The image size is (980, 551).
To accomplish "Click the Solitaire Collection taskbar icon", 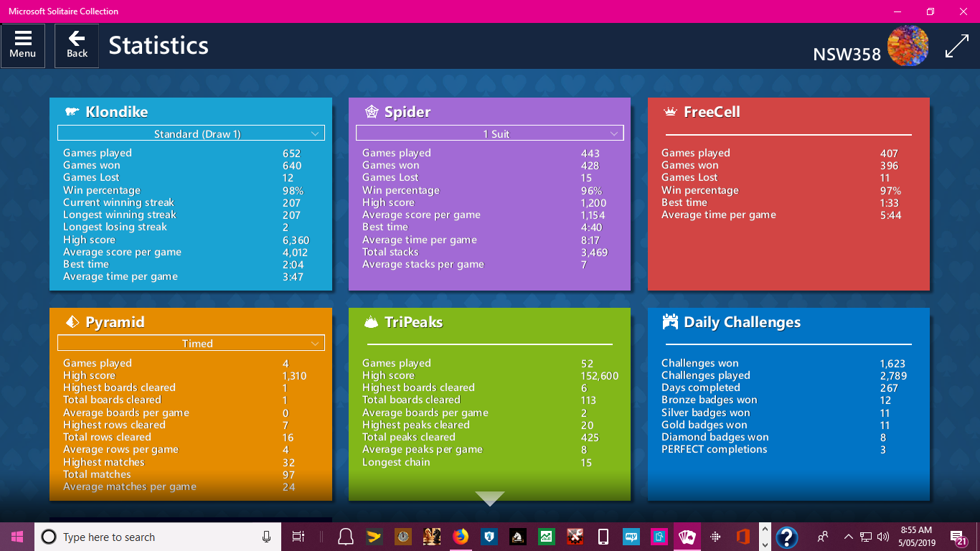I will tap(687, 537).
